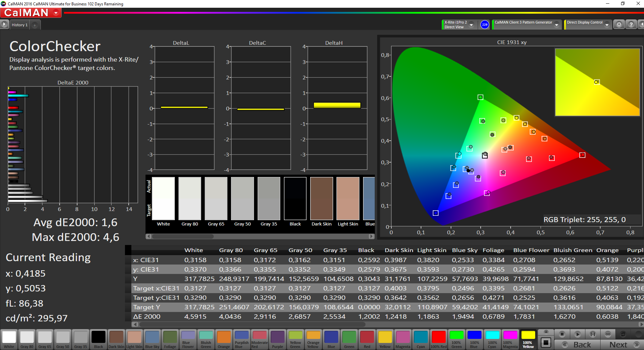Expand the left side panel arrow

coord(4,25)
